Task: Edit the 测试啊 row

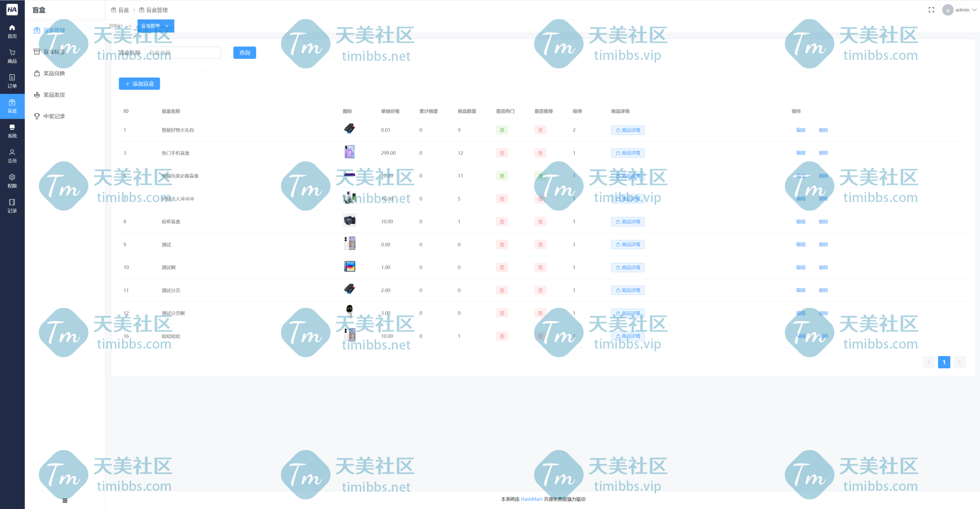Action: tap(801, 268)
